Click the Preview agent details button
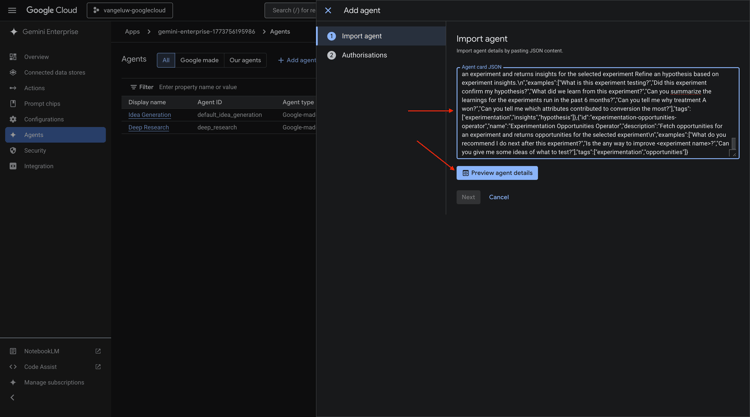The height and width of the screenshot is (417, 750). pyautogui.click(x=497, y=173)
